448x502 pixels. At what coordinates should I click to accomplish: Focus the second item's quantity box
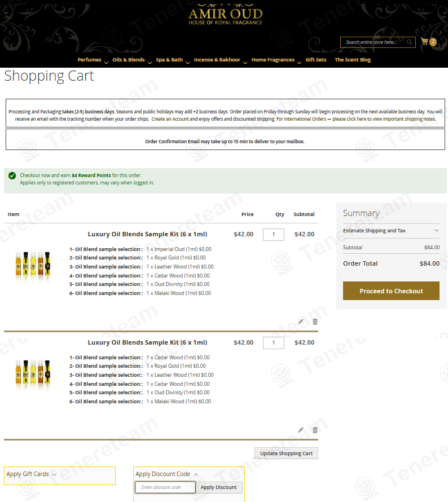click(274, 342)
